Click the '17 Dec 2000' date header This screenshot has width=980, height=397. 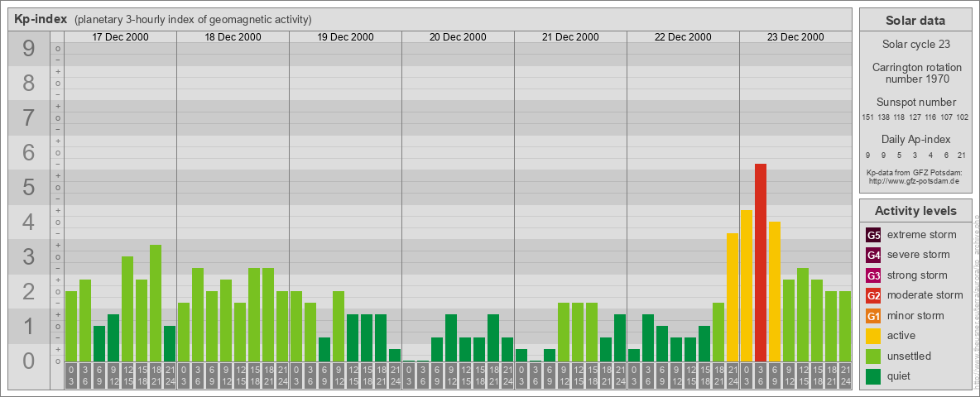pyautogui.click(x=121, y=37)
